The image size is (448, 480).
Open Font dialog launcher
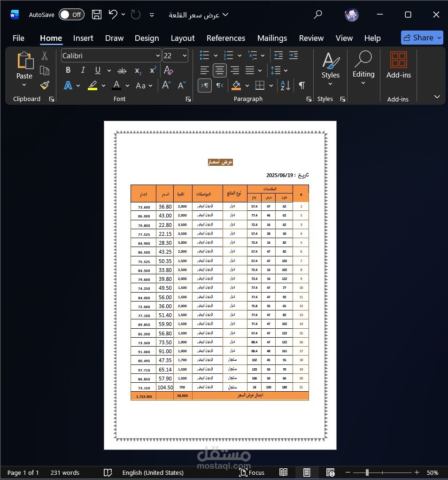[188, 99]
